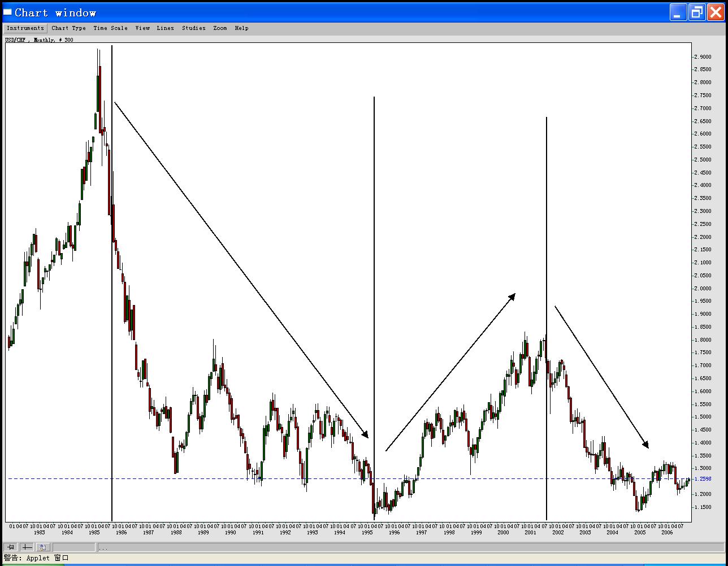Click the pin icon in bottom toolbar
The height and width of the screenshot is (566, 728).
tap(11, 547)
